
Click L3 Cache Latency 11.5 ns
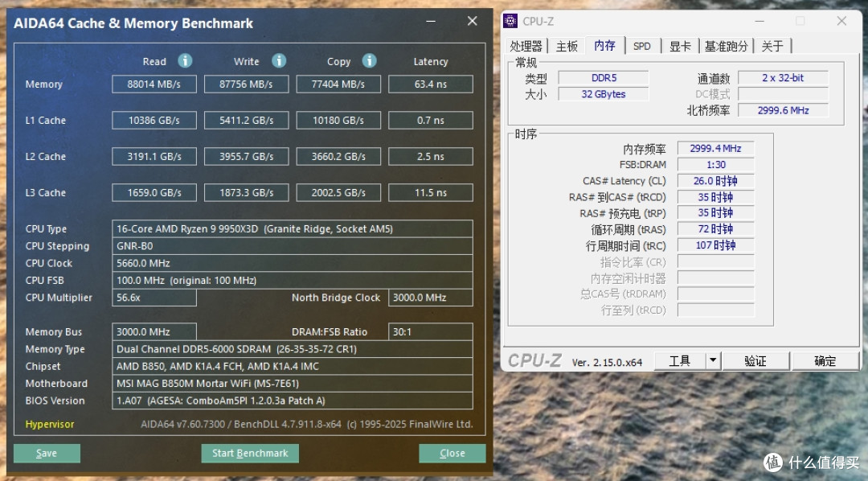[431, 192]
